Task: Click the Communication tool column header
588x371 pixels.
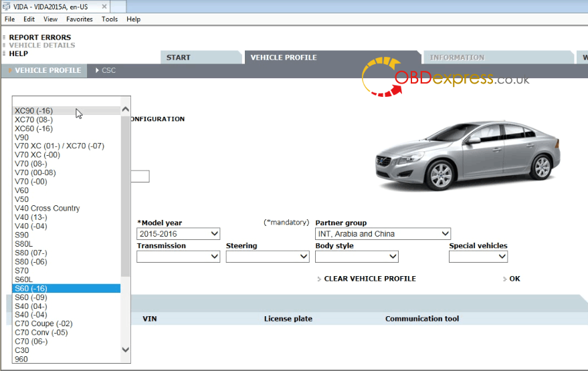Action: click(x=422, y=319)
